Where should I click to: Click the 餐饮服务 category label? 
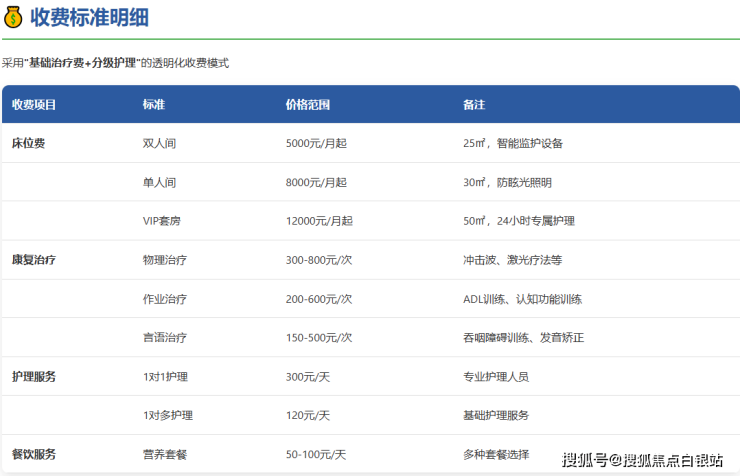pos(34,454)
